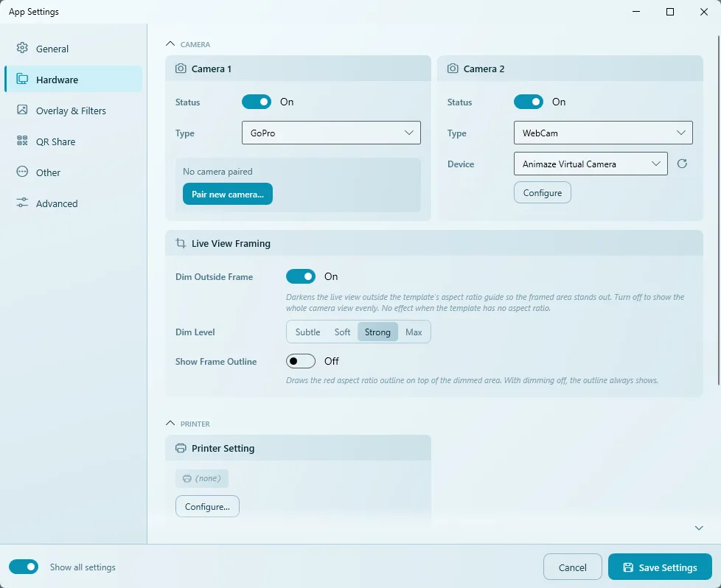Image resolution: width=721 pixels, height=588 pixels.
Task: Click the Live View Framing crop icon
Action: (x=181, y=243)
